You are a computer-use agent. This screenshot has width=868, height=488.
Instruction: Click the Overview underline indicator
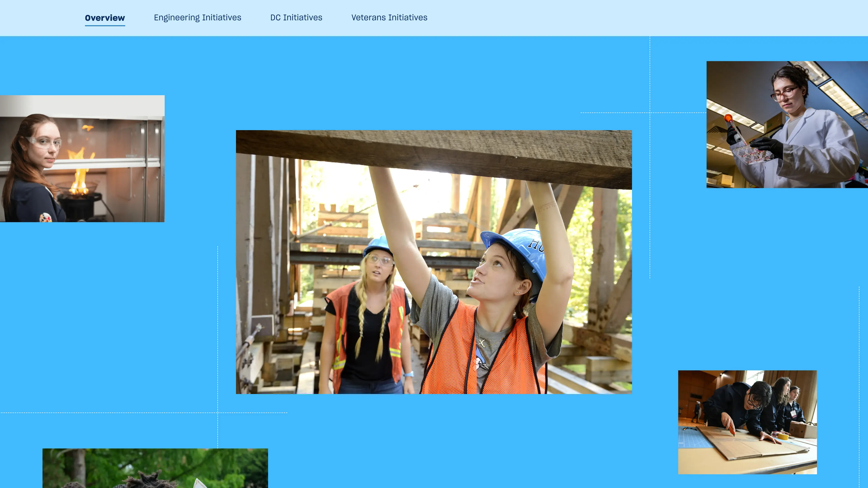pyautogui.click(x=105, y=26)
